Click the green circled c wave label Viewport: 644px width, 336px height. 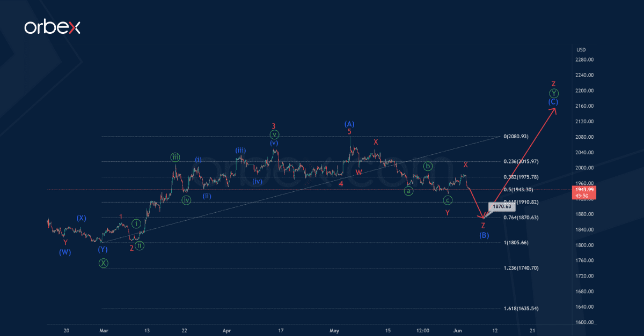click(x=447, y=200)
